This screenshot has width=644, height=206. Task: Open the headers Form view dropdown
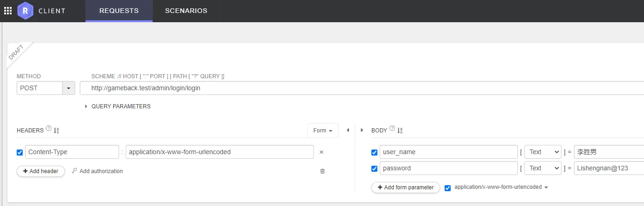[x=323, y=131]
